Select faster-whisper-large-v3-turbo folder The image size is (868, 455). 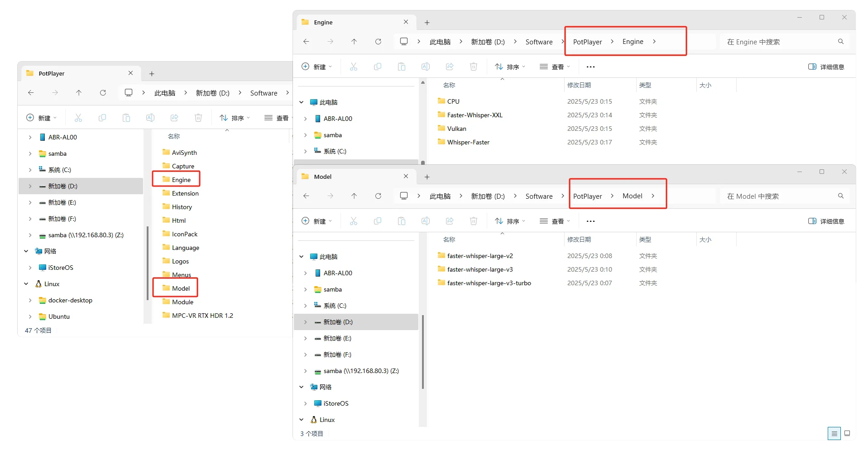[489, 283]
